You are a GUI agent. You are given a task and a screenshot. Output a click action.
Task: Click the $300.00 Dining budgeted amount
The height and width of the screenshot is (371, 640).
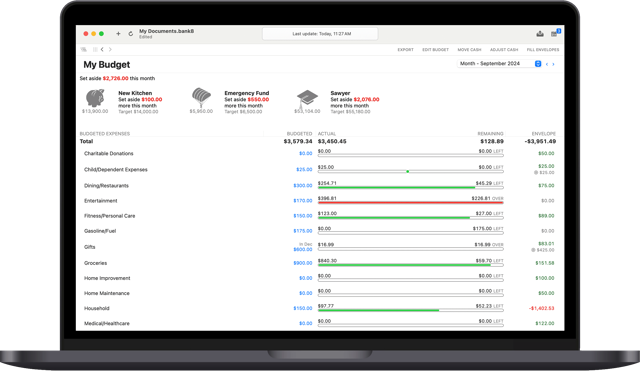click(x=302, y=185)
